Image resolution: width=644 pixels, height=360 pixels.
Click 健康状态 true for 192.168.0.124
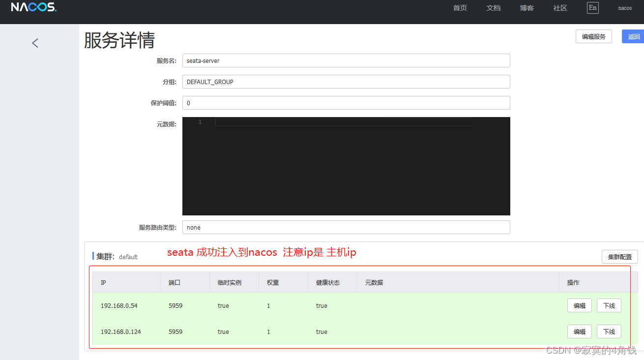322,331
